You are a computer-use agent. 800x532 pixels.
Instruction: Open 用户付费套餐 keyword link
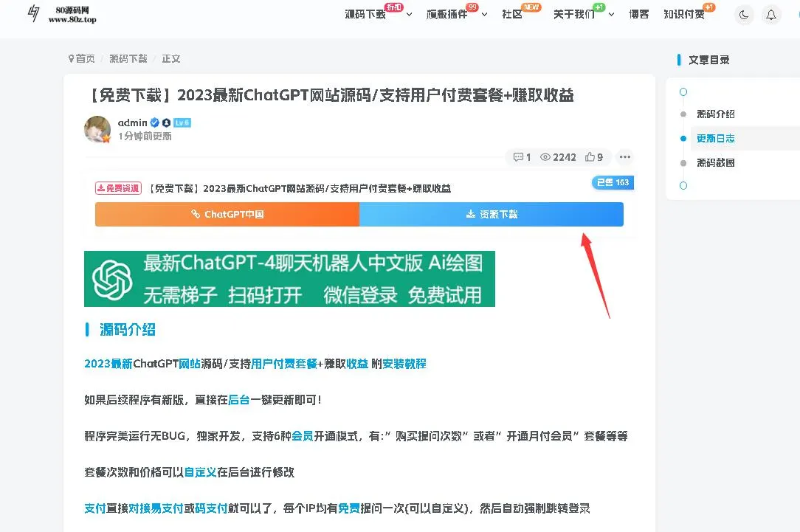click(284, 364)
